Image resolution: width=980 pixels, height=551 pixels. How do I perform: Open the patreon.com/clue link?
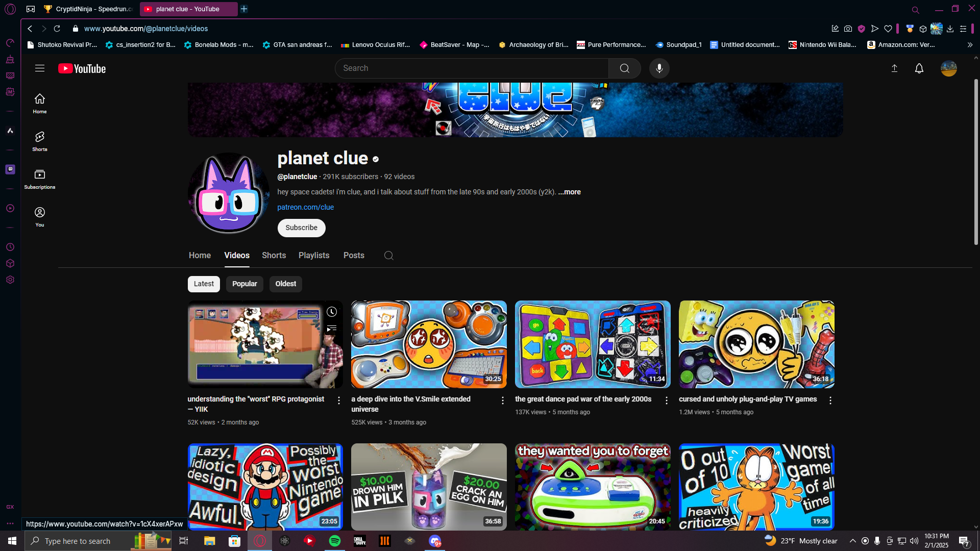point(305,208)
